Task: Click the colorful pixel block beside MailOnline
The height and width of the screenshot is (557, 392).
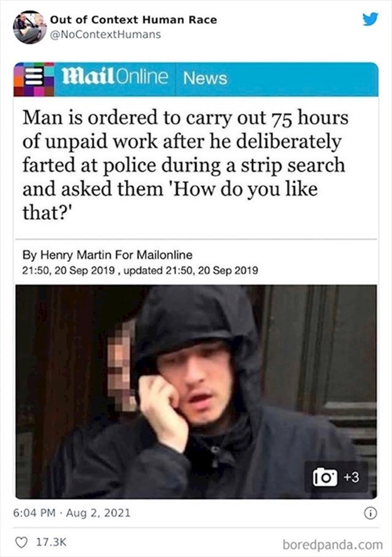Action: 34,79
